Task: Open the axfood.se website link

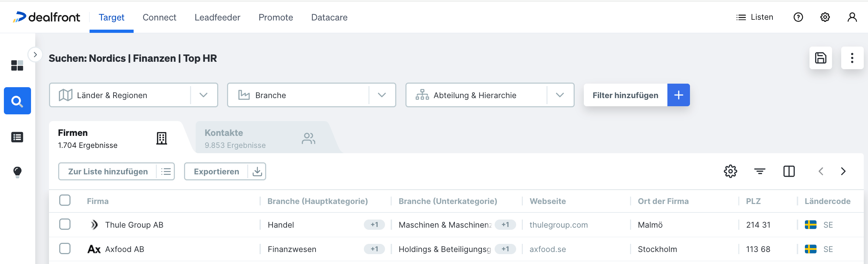Action: click(548, 249)
